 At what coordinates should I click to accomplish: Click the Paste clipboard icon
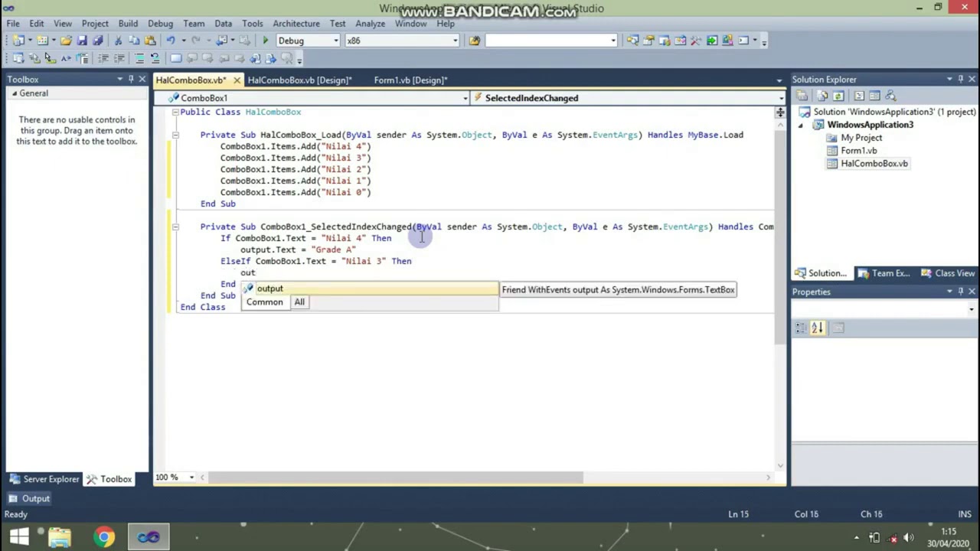[150, 41]
